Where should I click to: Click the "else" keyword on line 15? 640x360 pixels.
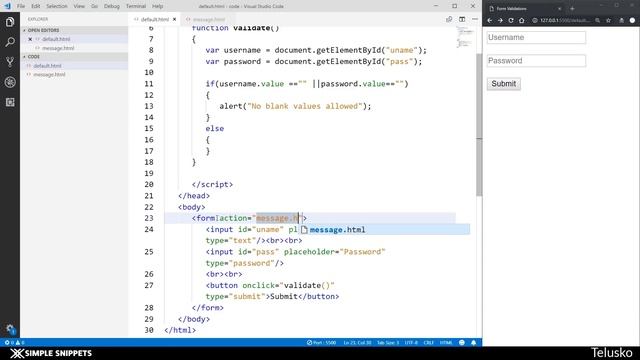point(215,129)
